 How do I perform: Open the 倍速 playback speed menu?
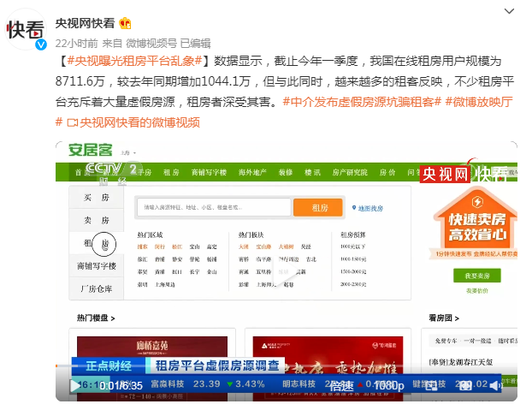341,385
